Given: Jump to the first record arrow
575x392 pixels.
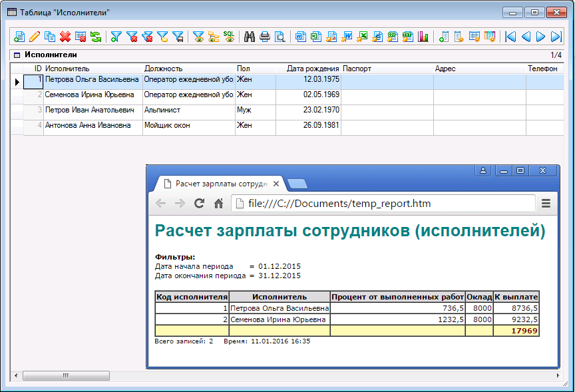Looking at the screenshot, I should pos(510,37).
